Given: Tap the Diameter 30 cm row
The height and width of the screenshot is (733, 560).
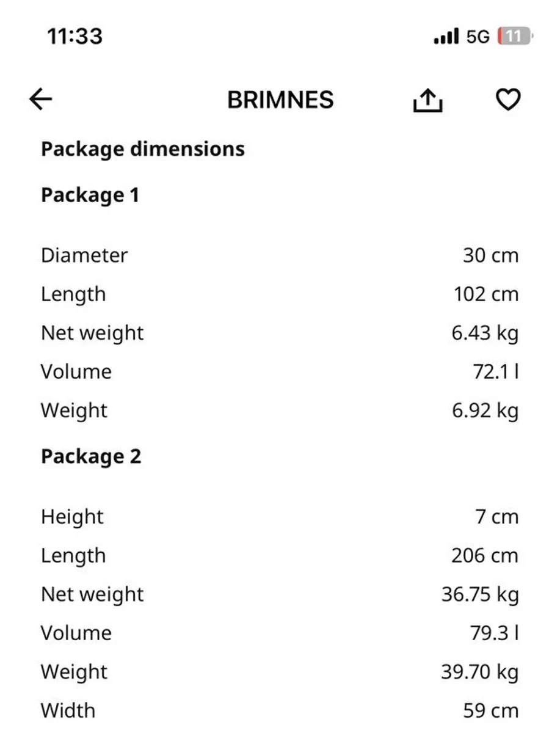Looking at the screenshot, I should tap(280, 255).
